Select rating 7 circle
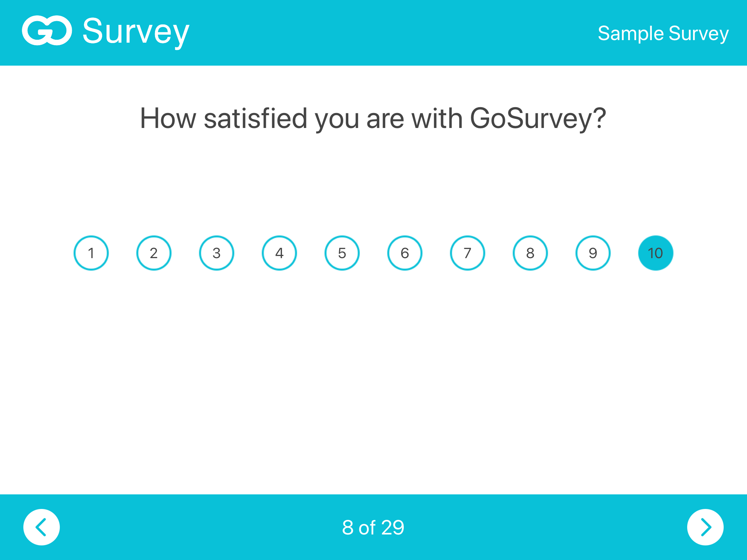Viewport: 747px width, 560px height. pyautogui.click(x=468, y=253)
